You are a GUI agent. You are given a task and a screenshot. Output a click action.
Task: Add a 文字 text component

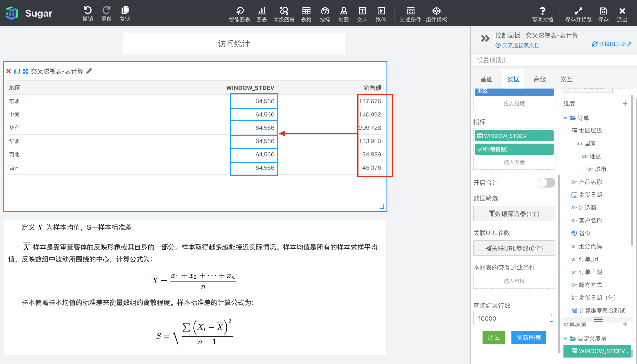tap(362, 14)
